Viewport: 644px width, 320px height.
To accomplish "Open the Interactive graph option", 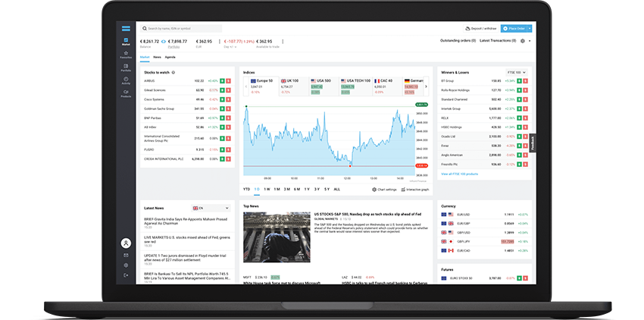I will pyautogui.click(x=415, y=190).
